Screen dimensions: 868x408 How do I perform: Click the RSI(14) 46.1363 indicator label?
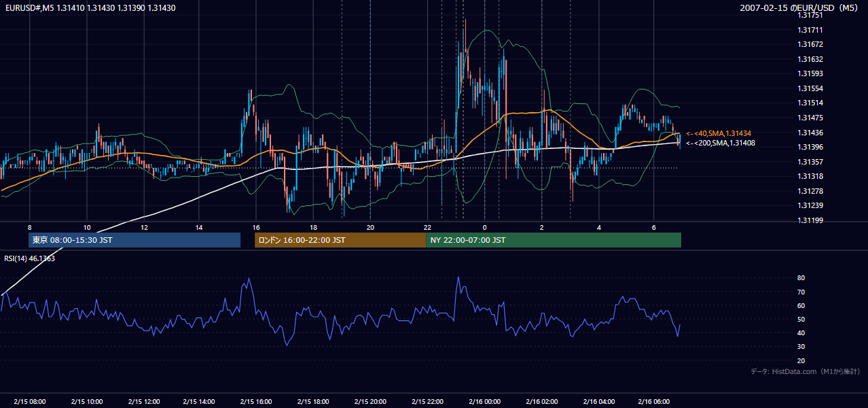(x=30, y=258)
